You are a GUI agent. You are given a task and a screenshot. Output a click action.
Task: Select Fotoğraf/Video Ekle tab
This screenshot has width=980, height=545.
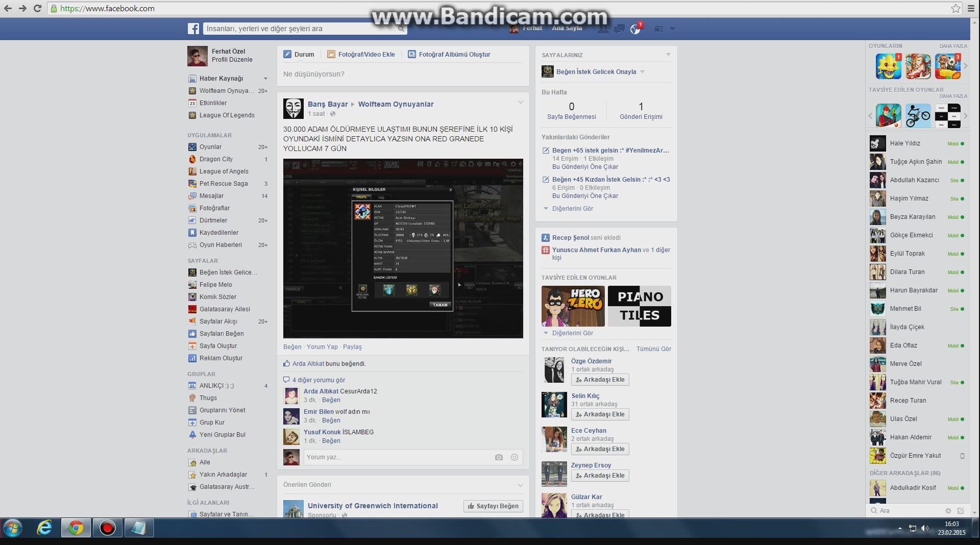click(x=361, y=55)
